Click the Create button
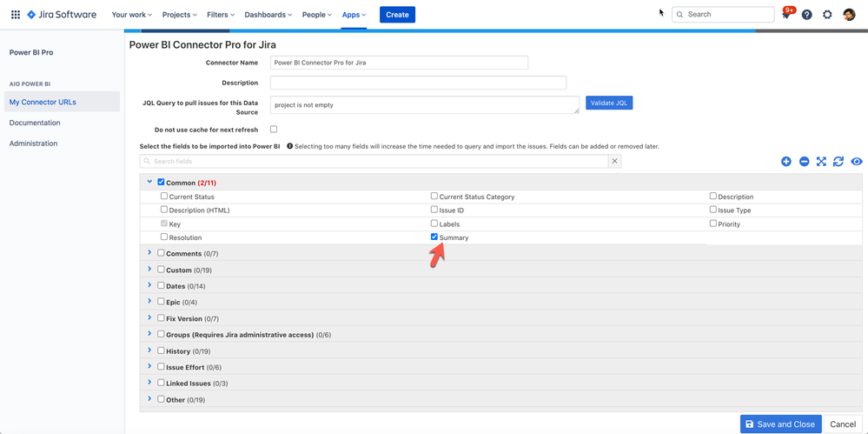The width and height of the screenshot is (868, 434). click(397, 15)
